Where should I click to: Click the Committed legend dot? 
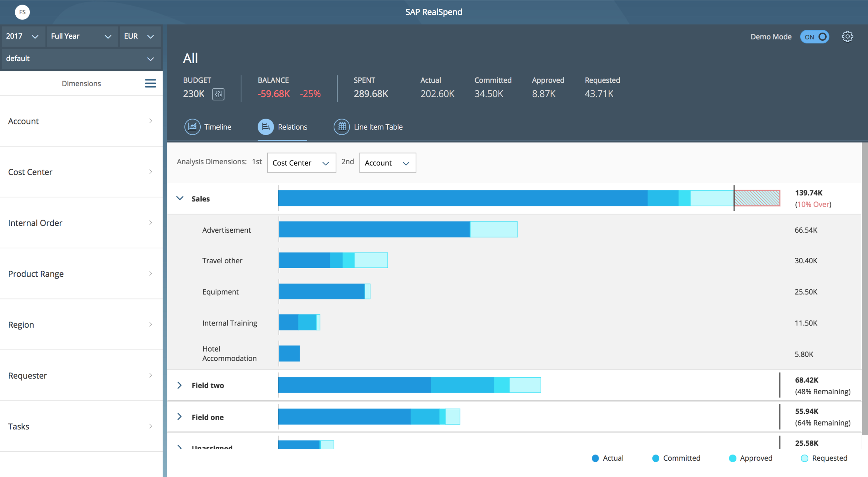[x=656, y=458]
